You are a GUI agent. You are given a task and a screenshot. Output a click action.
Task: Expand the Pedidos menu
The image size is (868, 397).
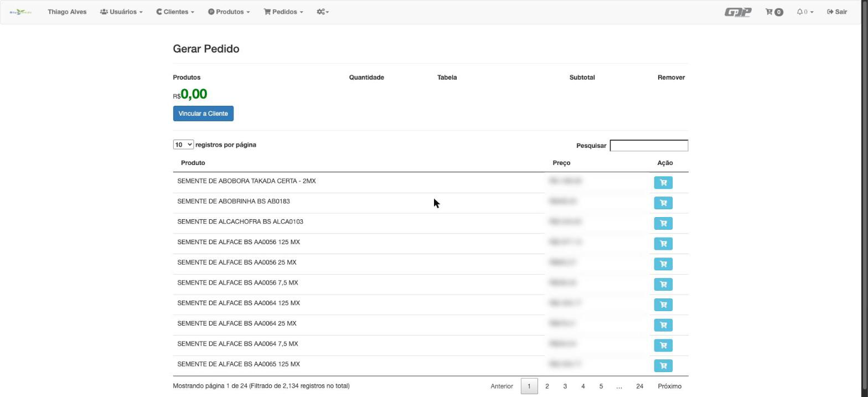(283, 12)
